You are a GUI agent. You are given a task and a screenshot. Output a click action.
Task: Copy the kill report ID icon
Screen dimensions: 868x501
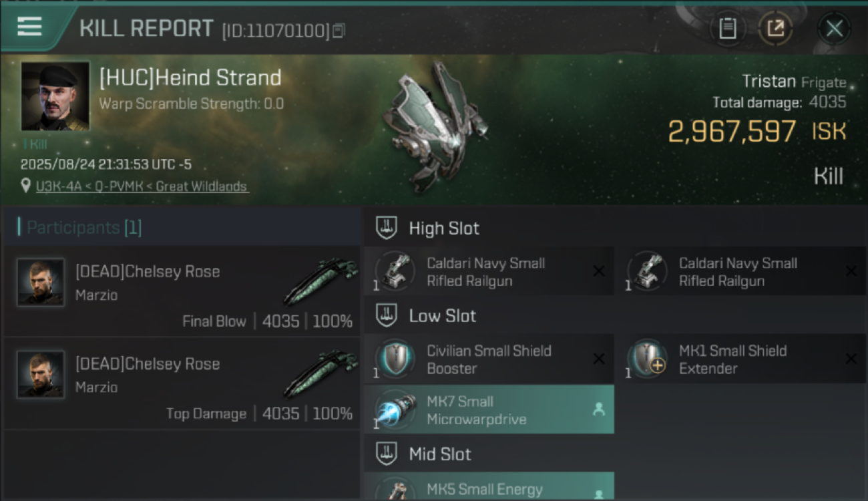pos(339,31)
